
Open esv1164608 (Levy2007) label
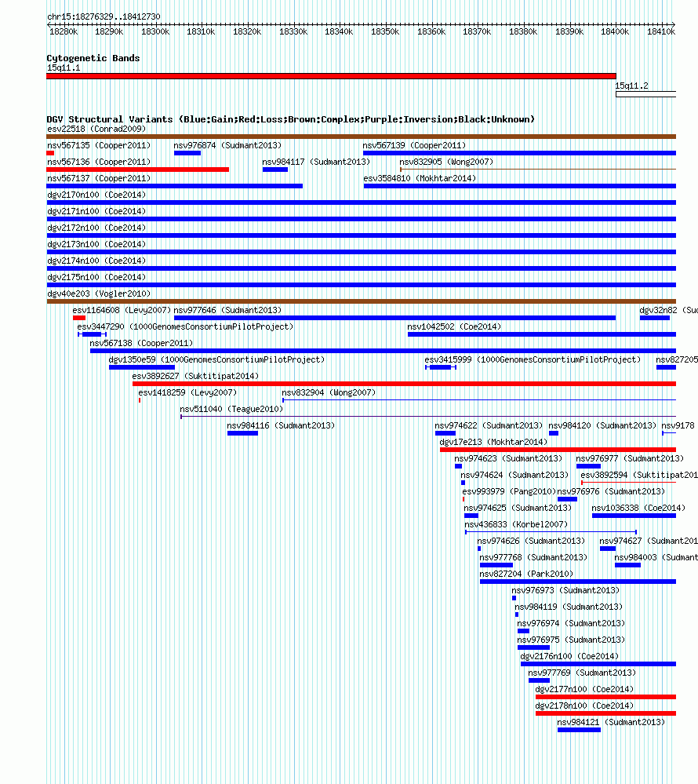pyautogui.click(x=122, y=311)
